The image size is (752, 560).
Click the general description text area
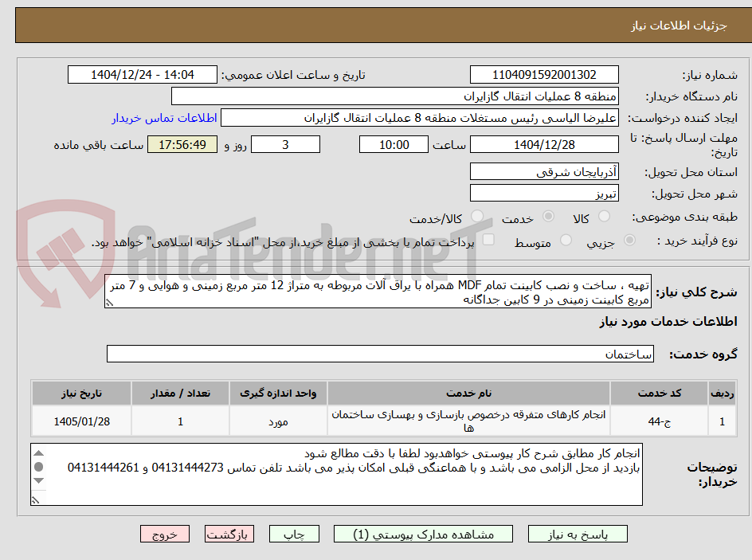tap(378, 292)
